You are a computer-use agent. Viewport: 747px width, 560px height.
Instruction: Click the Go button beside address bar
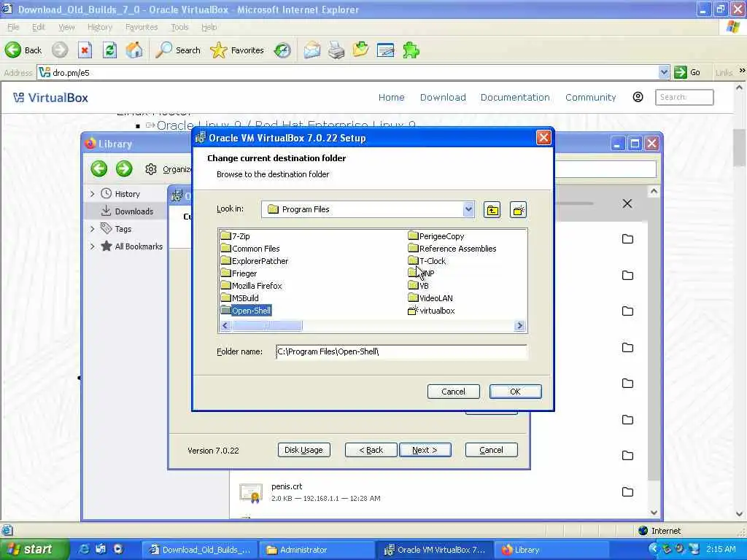tap(687, 72)
